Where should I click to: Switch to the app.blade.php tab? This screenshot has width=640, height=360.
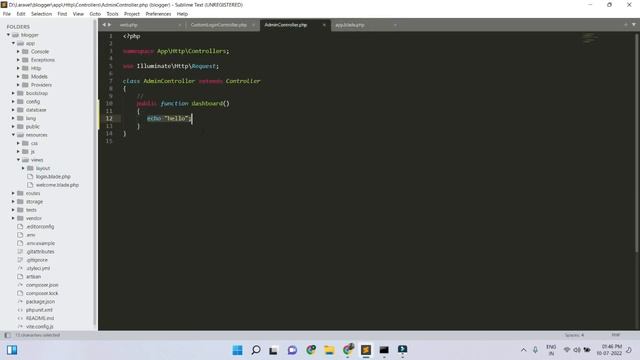pos(350,25)
